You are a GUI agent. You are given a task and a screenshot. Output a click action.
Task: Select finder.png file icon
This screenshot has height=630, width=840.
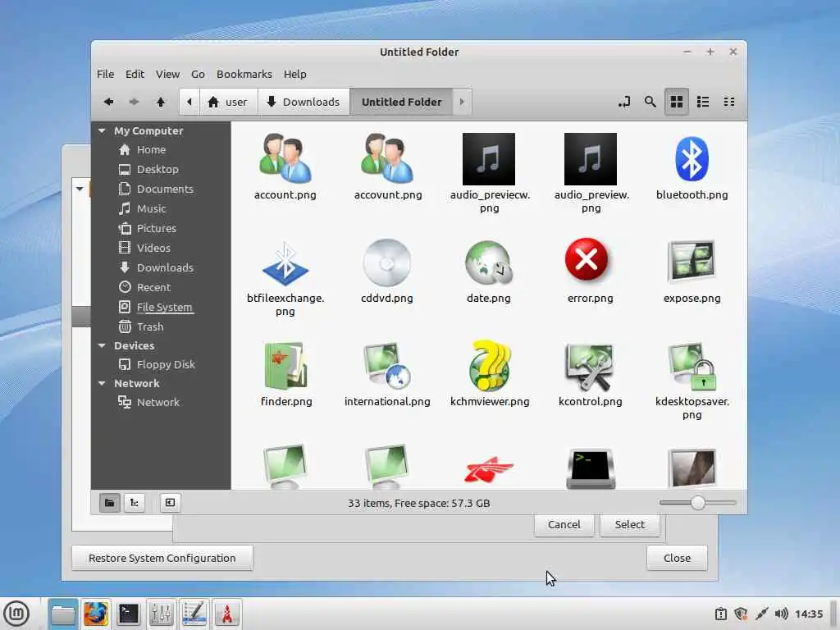coord(285,366)
